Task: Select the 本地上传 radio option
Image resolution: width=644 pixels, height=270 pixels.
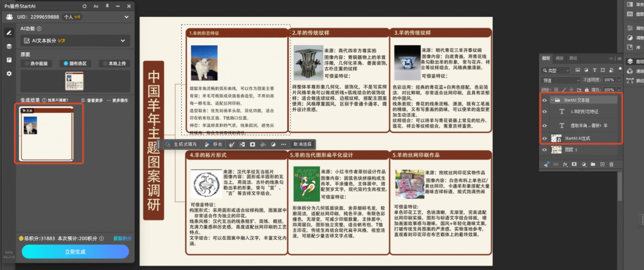Action: tap(114, 63)
